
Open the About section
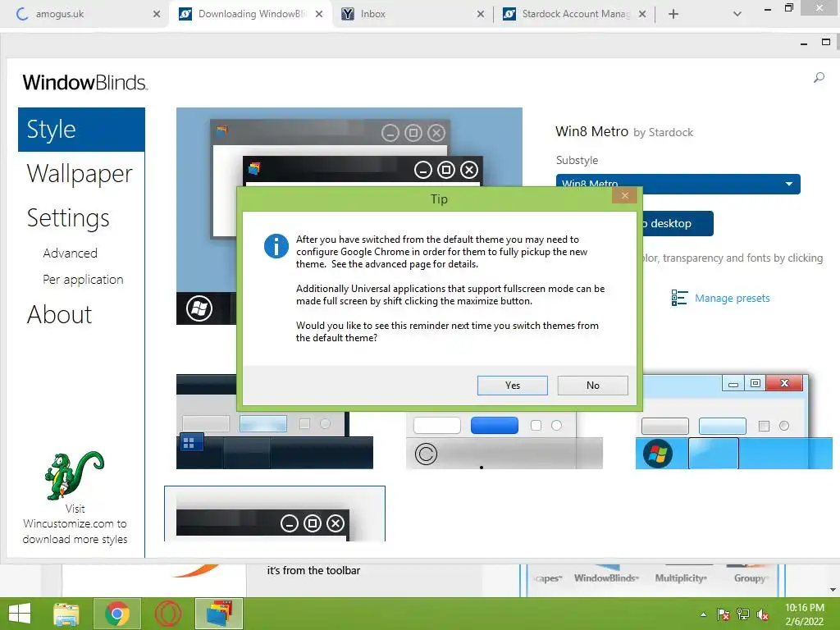coord(59,314)
